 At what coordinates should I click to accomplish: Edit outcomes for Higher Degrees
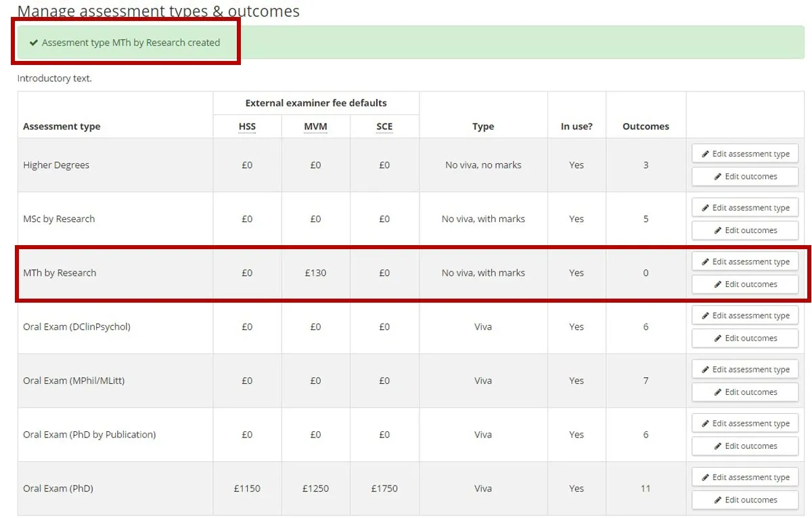(745, 177)
